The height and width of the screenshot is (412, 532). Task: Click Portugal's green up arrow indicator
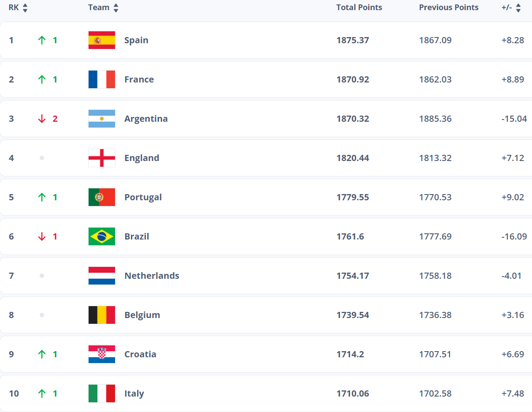coord(42,197)
